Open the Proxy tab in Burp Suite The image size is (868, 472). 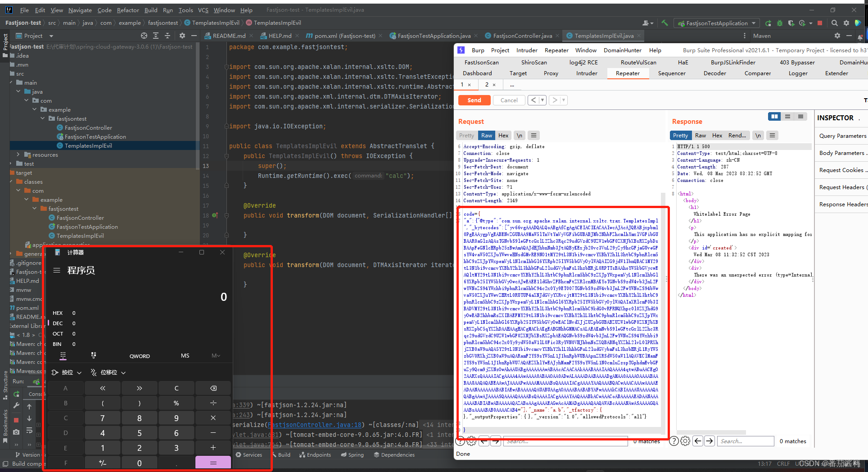(x=551, y=73)
